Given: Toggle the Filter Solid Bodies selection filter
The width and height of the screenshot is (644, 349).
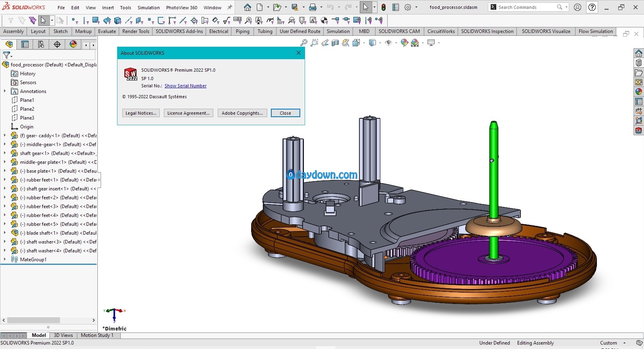Looking at the screenshot, I should 118,20.
